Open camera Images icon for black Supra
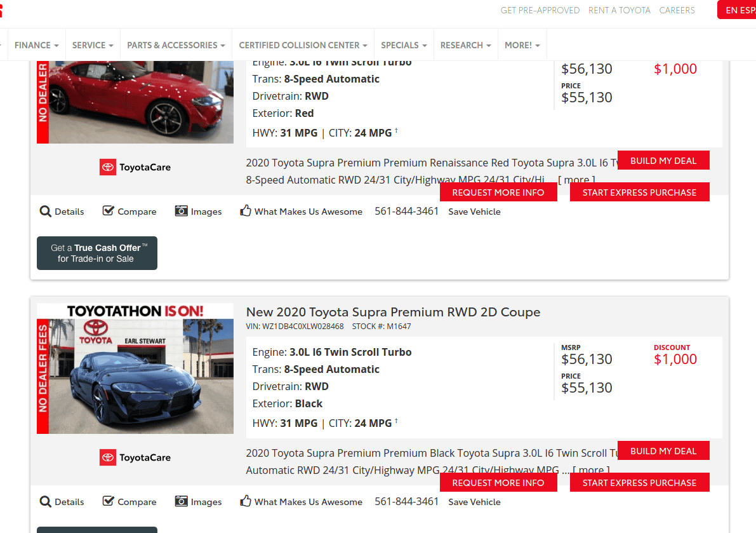 click(182, 502)
